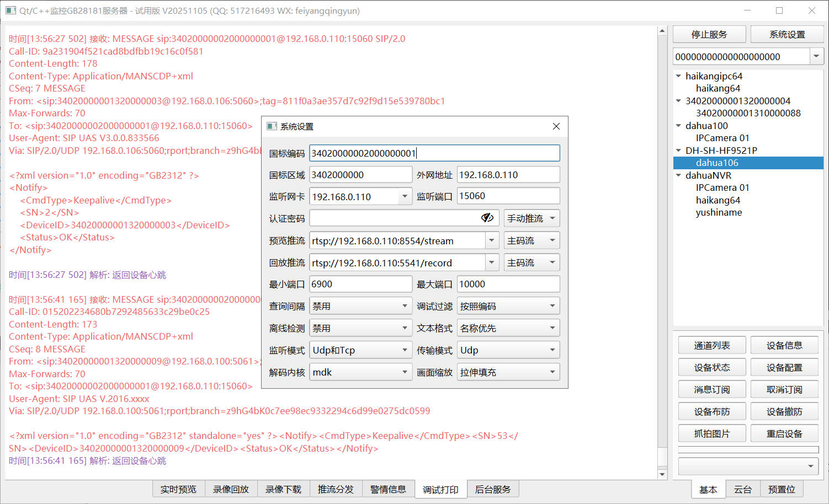Collapse the 34020000001320000004 tree node
The image size is (829, 504).
pos(678,101)
